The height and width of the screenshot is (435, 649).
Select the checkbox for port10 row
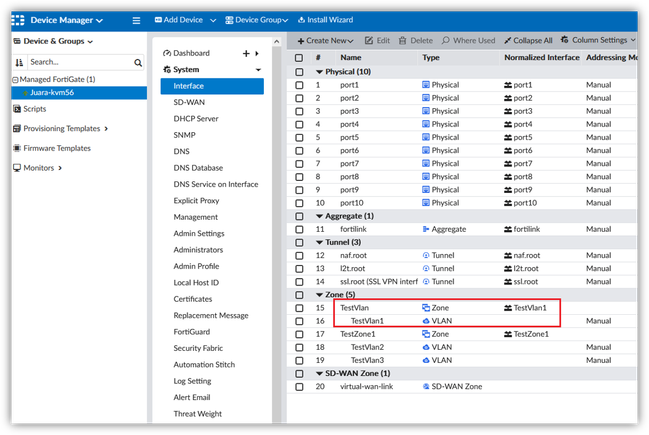pos(299,203)
